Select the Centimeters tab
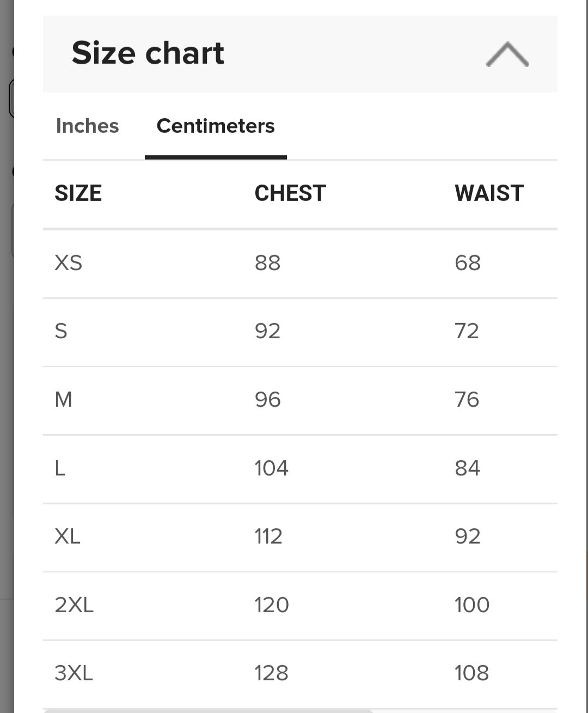This screenshot has width=588, height=713. (x=216, y=126)
